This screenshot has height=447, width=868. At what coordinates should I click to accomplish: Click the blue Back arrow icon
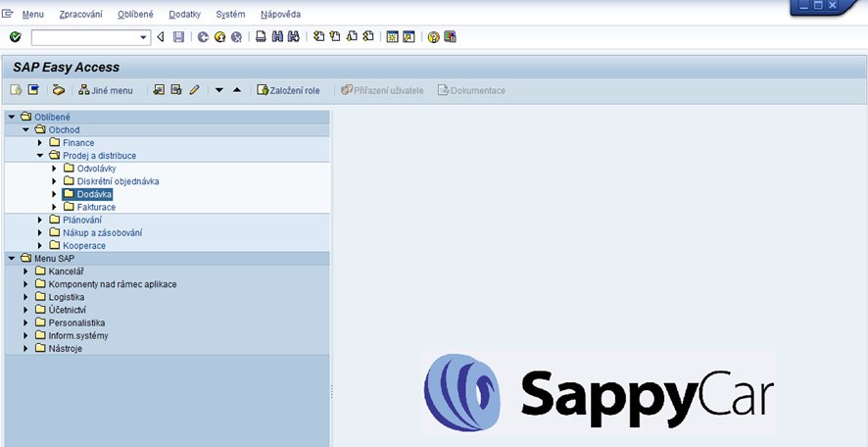point(203,37)
